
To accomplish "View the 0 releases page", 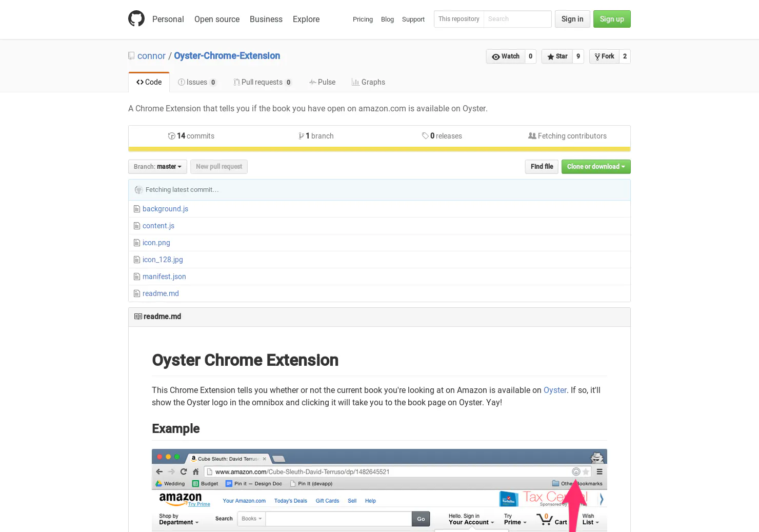I will coord(442,136).
